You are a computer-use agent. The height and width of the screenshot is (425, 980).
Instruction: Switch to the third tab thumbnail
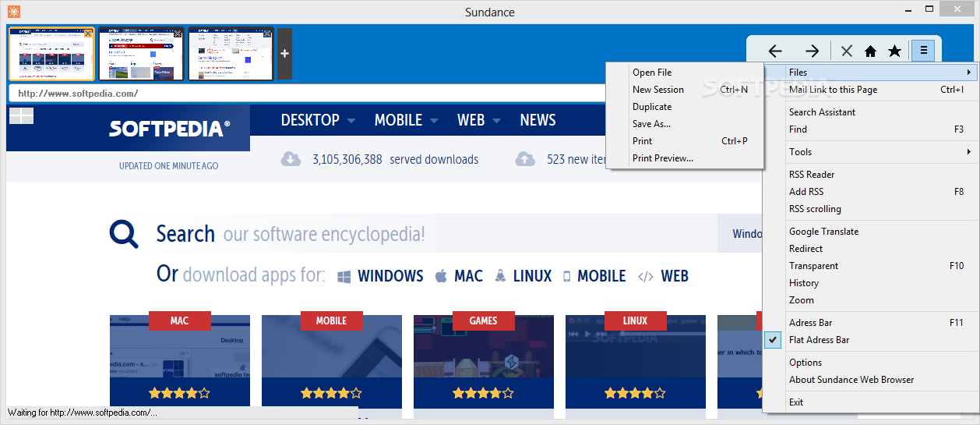click(x=231, y=54)
